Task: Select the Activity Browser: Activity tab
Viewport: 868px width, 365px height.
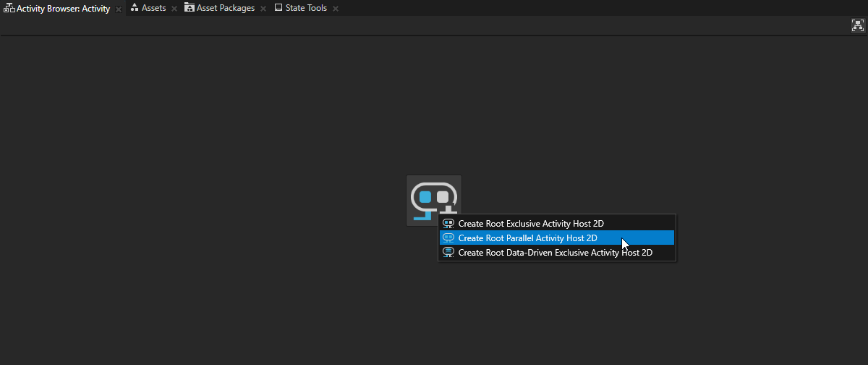Action: [64, 9]
